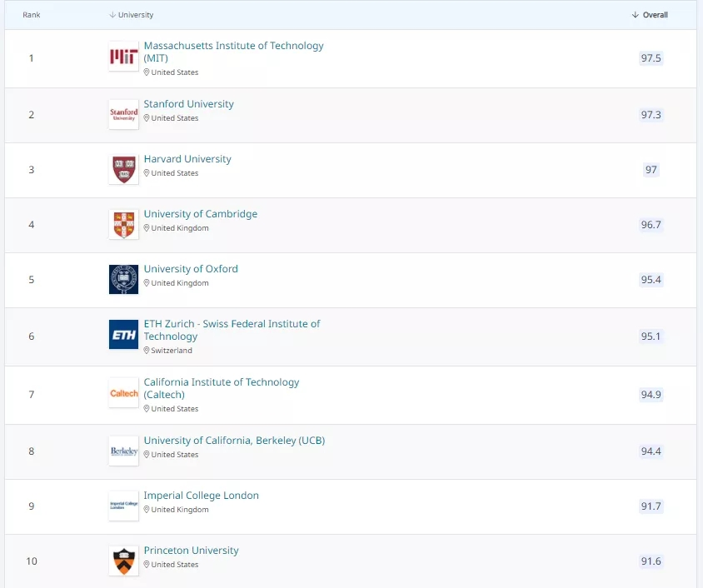703x588 pixels.
Task: Open the Princeton University link
Action: (191, 551)
